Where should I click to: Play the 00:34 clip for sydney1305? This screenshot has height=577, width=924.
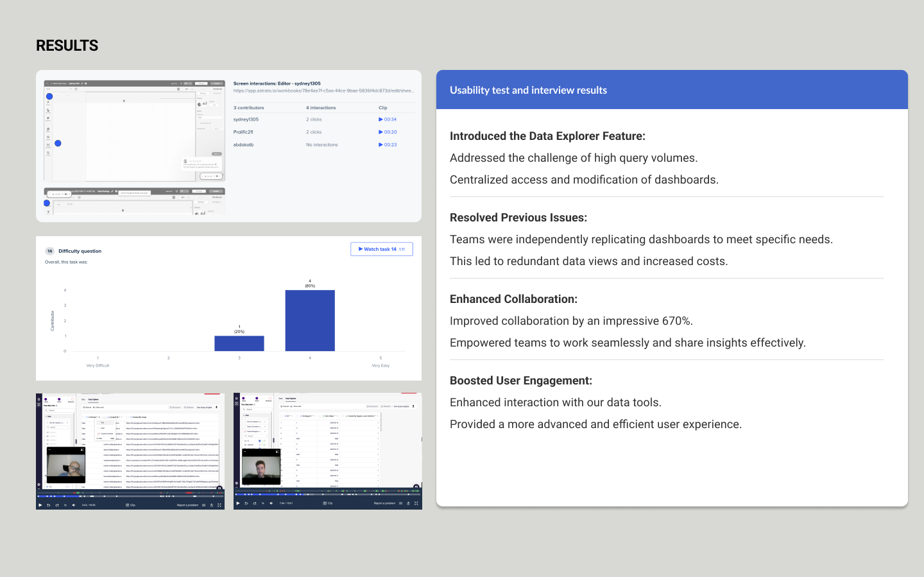[x=388, y=119]
